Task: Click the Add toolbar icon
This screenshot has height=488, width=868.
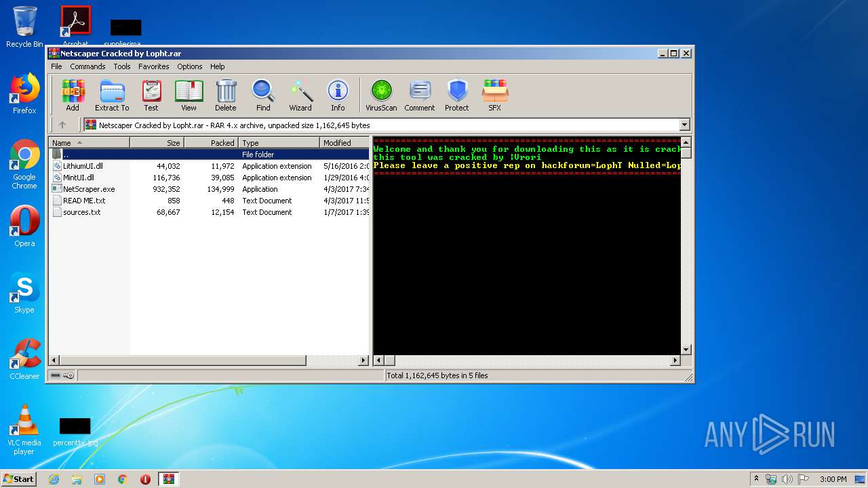Action: point(73,95)
